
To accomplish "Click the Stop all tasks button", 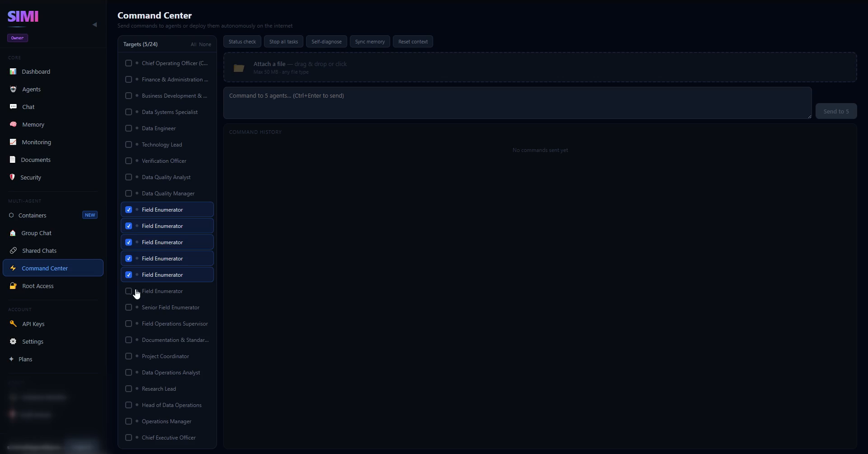I will pyautogui.click(x=283, y=42).
